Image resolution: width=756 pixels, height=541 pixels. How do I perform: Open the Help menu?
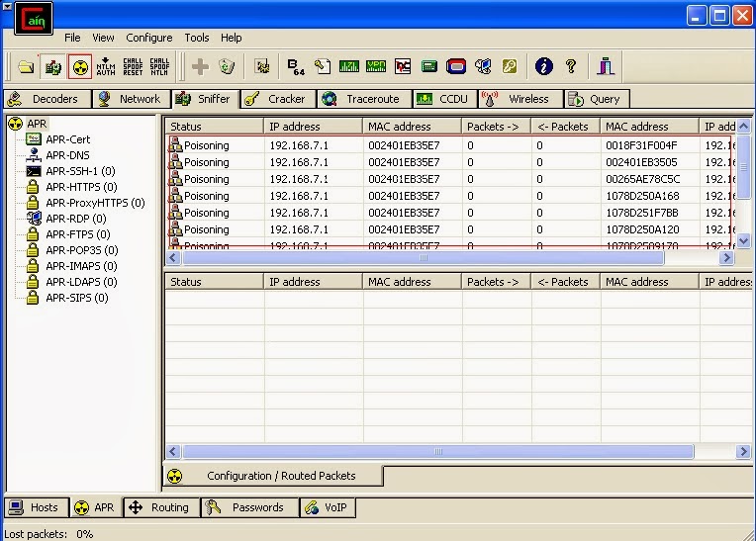pos(231,38)
